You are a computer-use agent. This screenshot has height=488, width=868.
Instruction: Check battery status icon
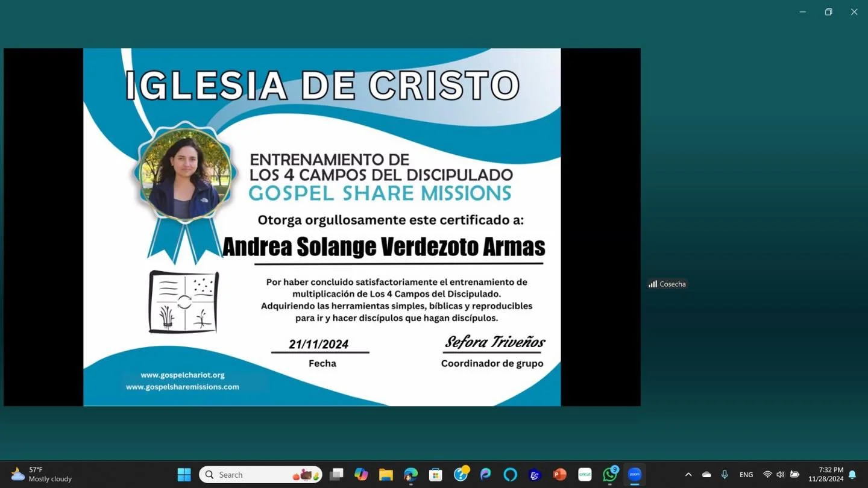[x=794, y=475]
